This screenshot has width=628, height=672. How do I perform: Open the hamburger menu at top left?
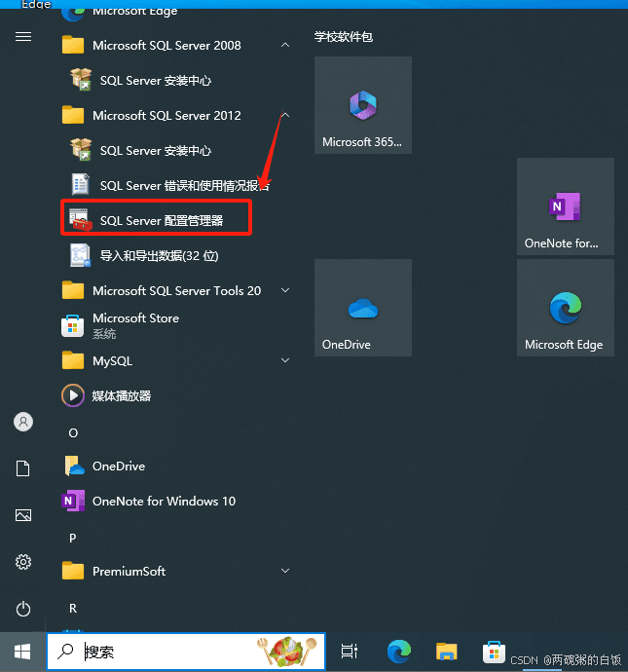tap(23, 37)
